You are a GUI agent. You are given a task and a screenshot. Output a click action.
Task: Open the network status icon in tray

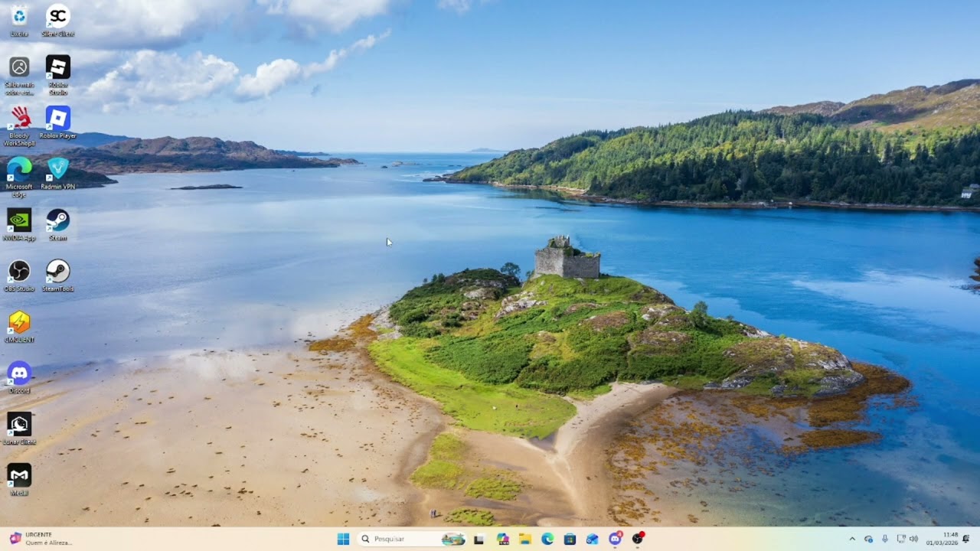click(900, 539)
